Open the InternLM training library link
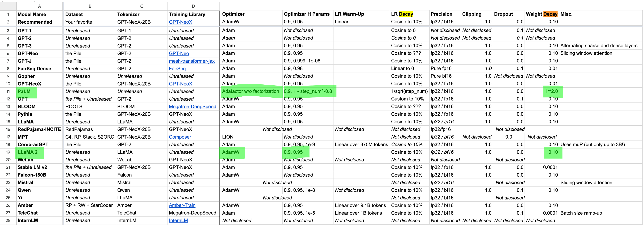 [x=178, y=220]
